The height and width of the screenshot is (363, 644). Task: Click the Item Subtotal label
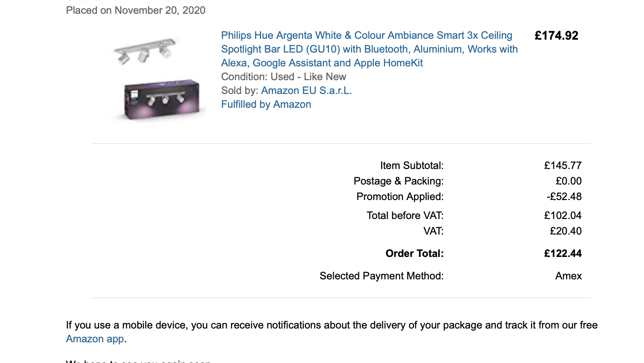pos(412,166)
